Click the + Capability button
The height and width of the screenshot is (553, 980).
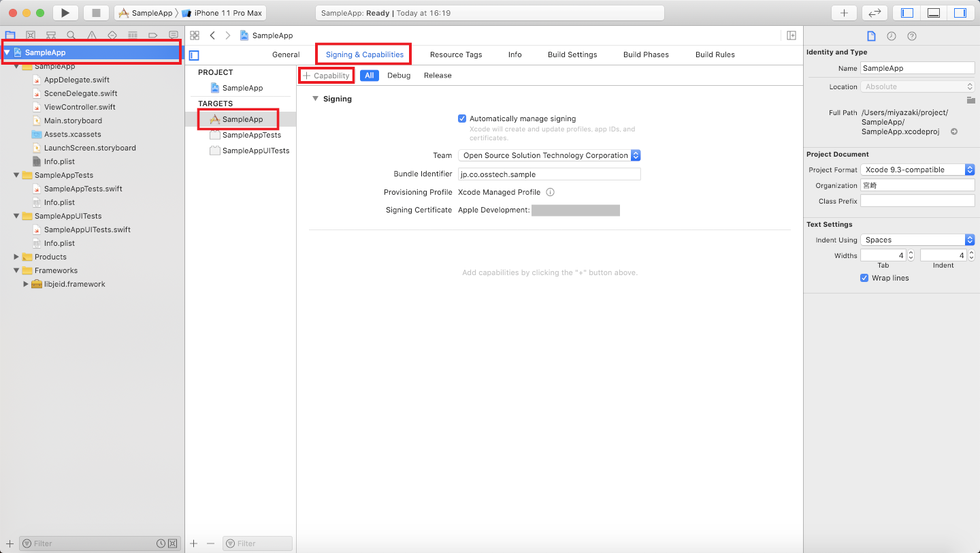pyautogui.click(x=327, y=76)
